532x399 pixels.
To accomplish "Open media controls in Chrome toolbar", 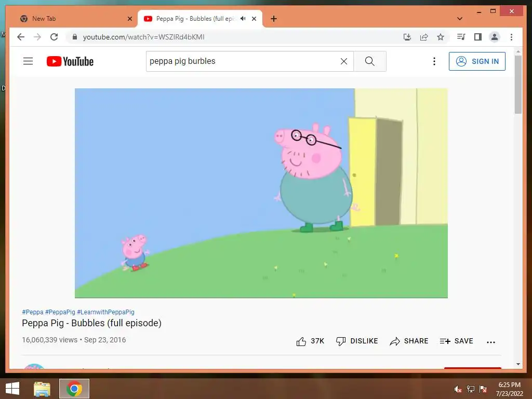I will pyautogui.click(x=461, y=37).
